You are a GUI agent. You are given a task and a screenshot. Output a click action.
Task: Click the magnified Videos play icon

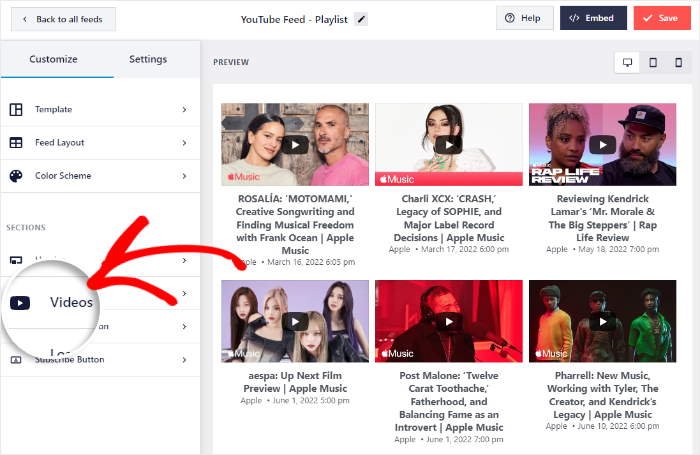(20, 302)
